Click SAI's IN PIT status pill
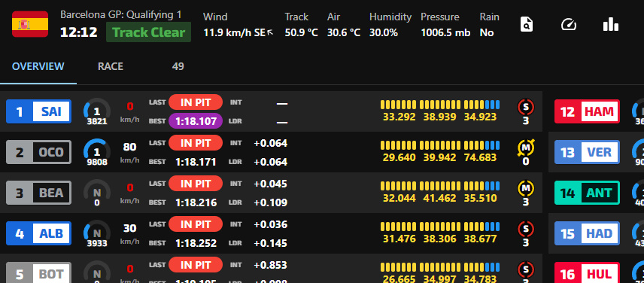Screen dimensions: 644x283 (196, 102)
